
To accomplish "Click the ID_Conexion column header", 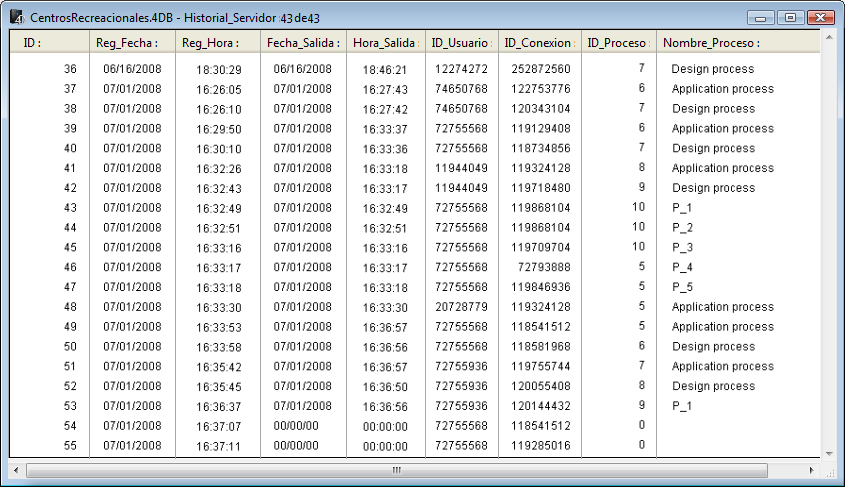I will (x=539, y=43).
